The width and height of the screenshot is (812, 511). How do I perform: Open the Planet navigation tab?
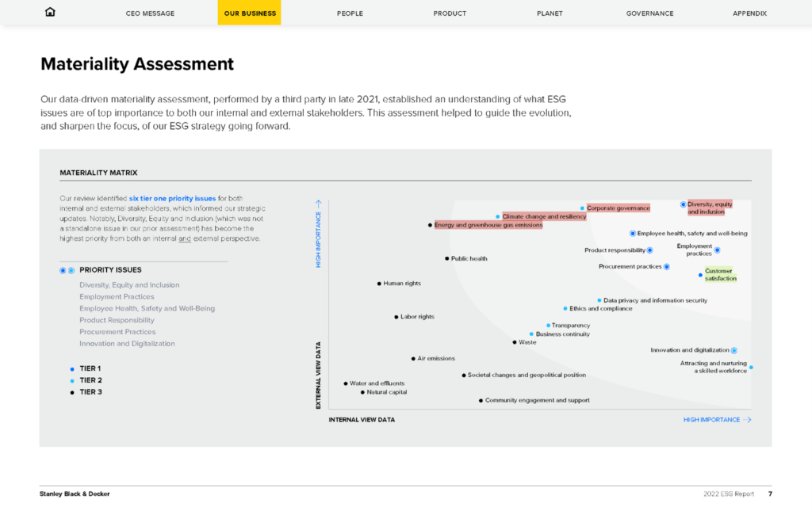550,13
